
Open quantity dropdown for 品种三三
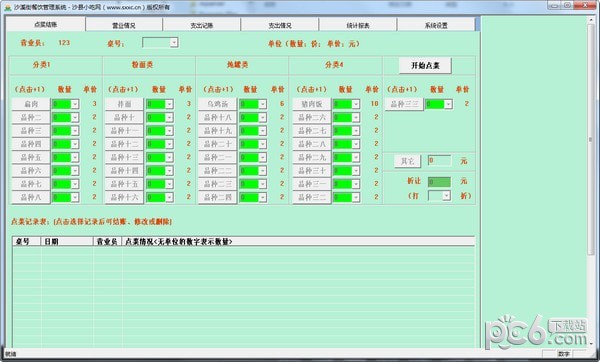coord(448,104)
